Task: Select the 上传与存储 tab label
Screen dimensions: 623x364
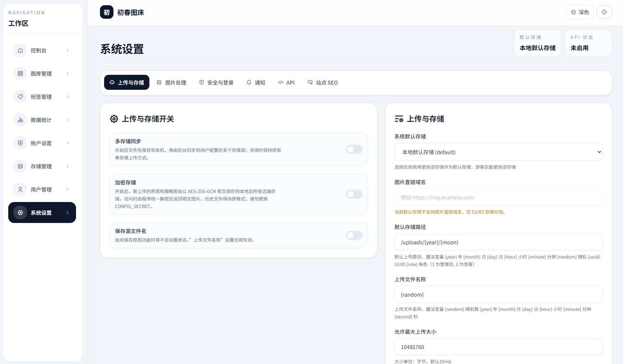Action: 131,83
